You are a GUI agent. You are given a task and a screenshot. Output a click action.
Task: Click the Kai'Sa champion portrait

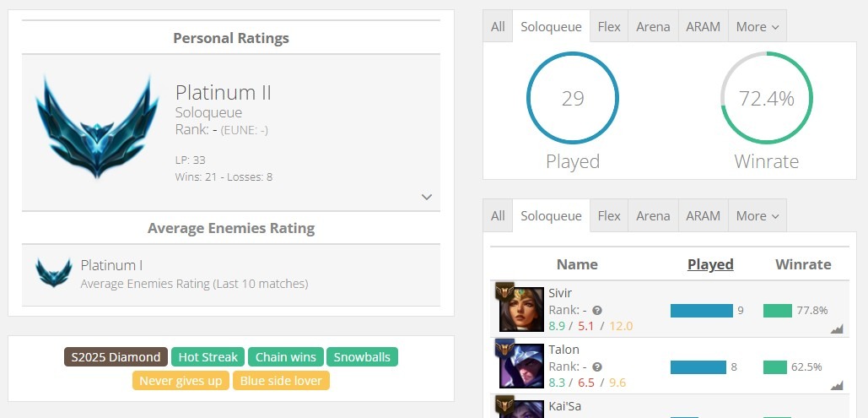point(521,409)
